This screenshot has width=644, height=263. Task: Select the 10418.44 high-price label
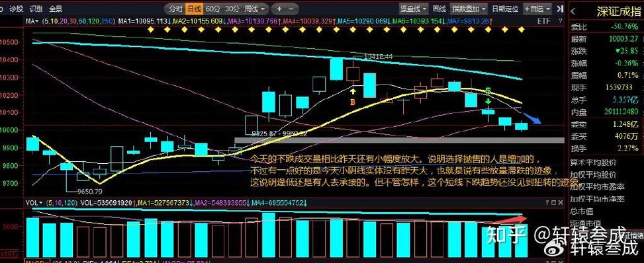[x=379, y=57]
